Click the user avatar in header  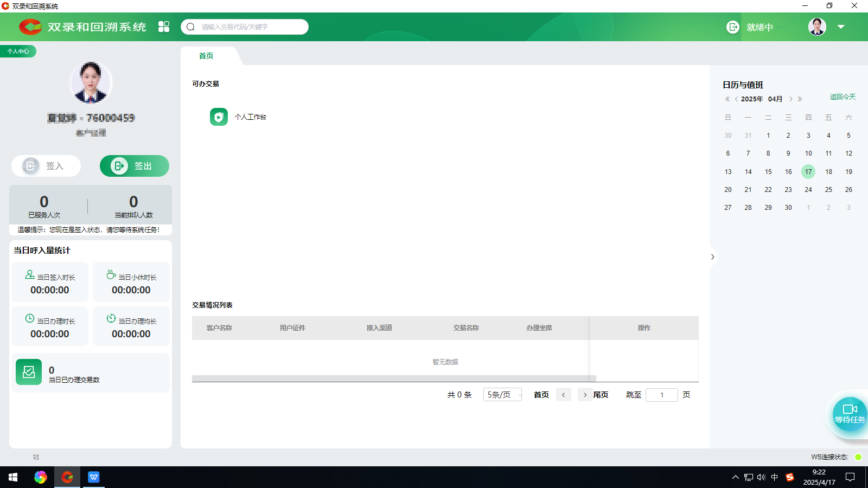[x=817, y=27]
